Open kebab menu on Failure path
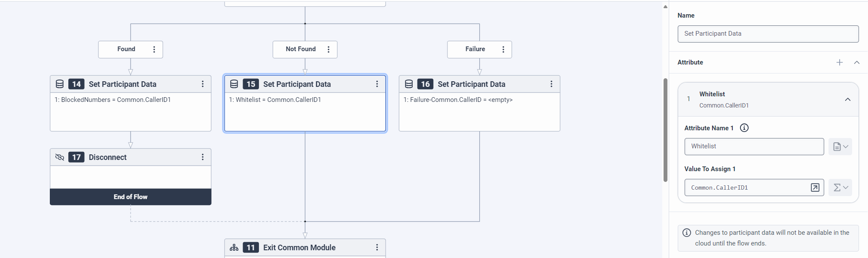Image resolution: width=868 pixels, height=258 pixels. click(x=503, y=49)
